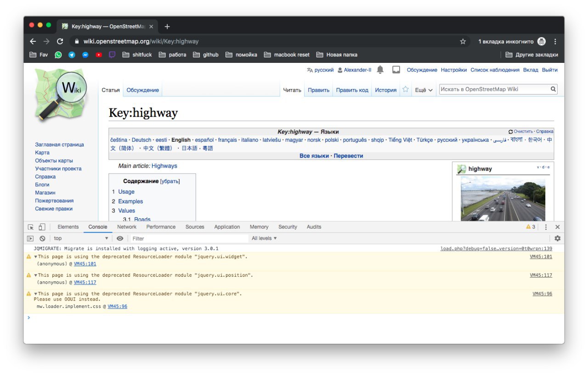Open the DevTools three-dot customize menu

546,227
